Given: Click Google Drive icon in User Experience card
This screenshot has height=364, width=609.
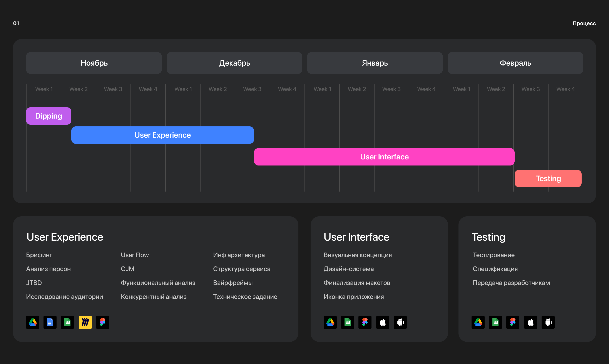Looking at the screenshot, I should point(33,322).
